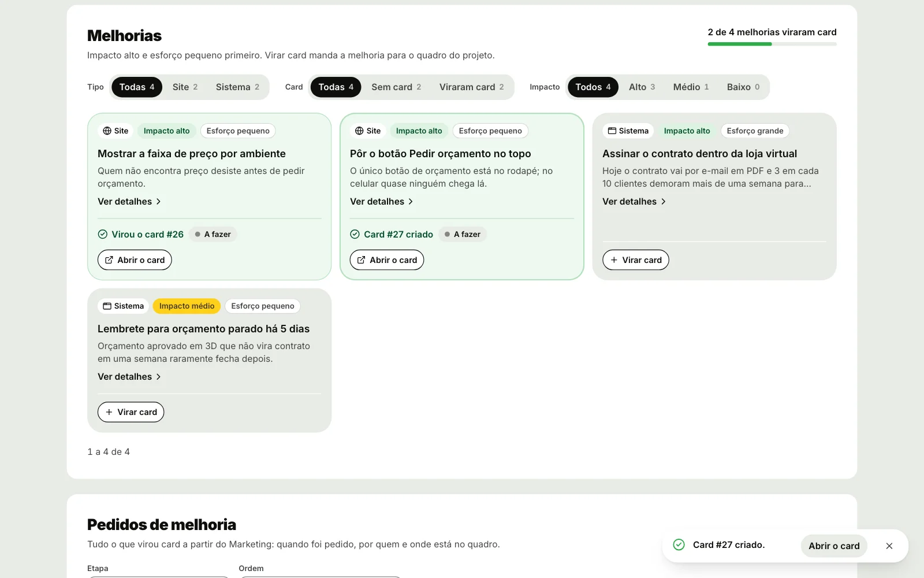Click the globe icon on the price range card
The height and width of the screenshot is (578, 924).
[x=107, y=131]
